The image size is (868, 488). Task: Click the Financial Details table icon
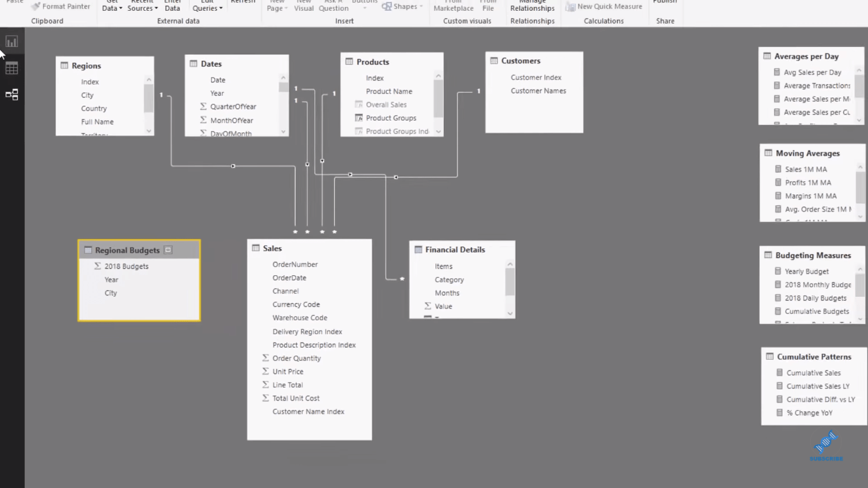coord(418,250)
